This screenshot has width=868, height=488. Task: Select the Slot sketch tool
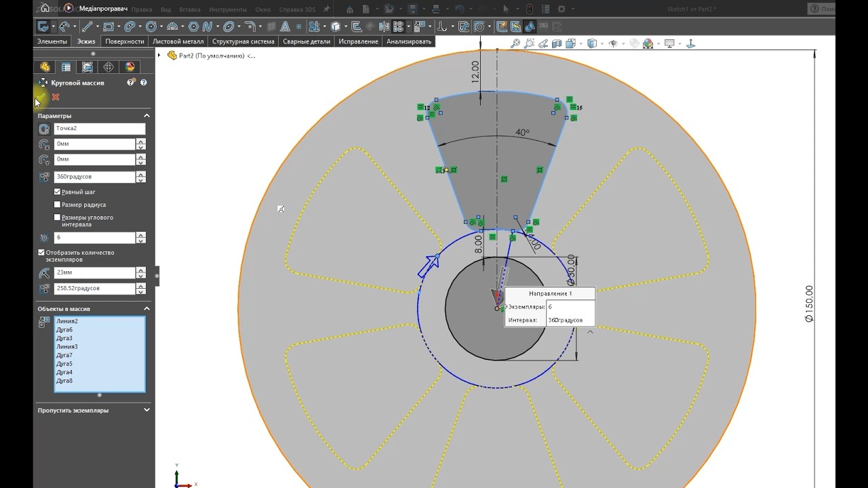pyautogui.click(x=131, y=26)
